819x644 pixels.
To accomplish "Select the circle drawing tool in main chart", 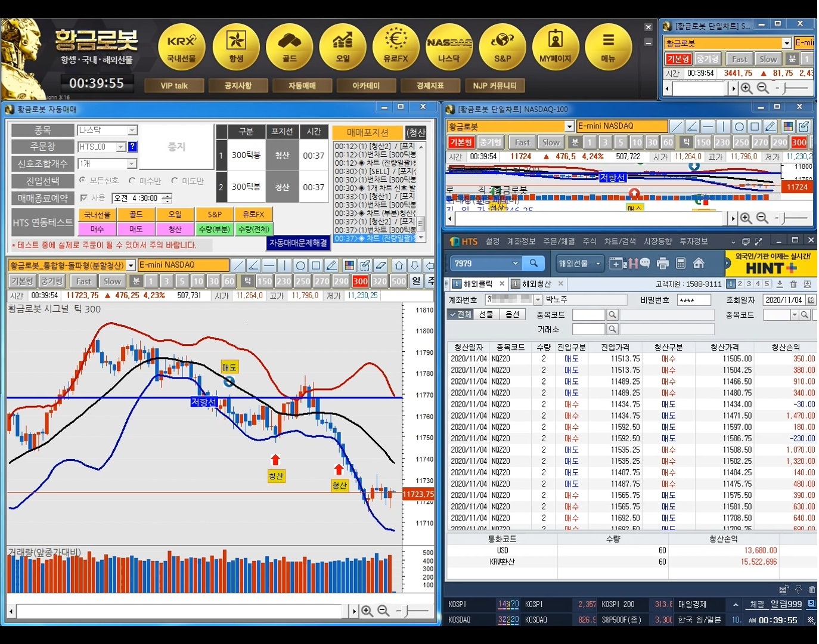I will tap(300, 265).
